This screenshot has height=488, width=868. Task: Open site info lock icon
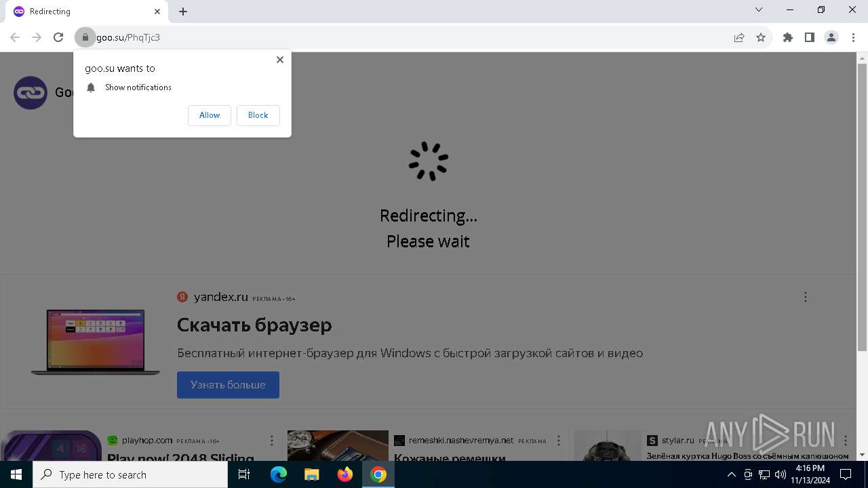pyautogui.click(x=85, y=37)
